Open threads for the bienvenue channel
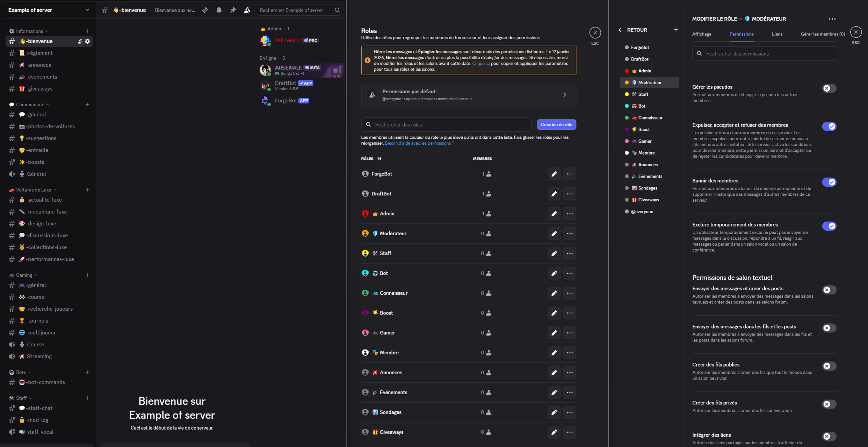This screenshot has width=868, height=447. point(205,10)
